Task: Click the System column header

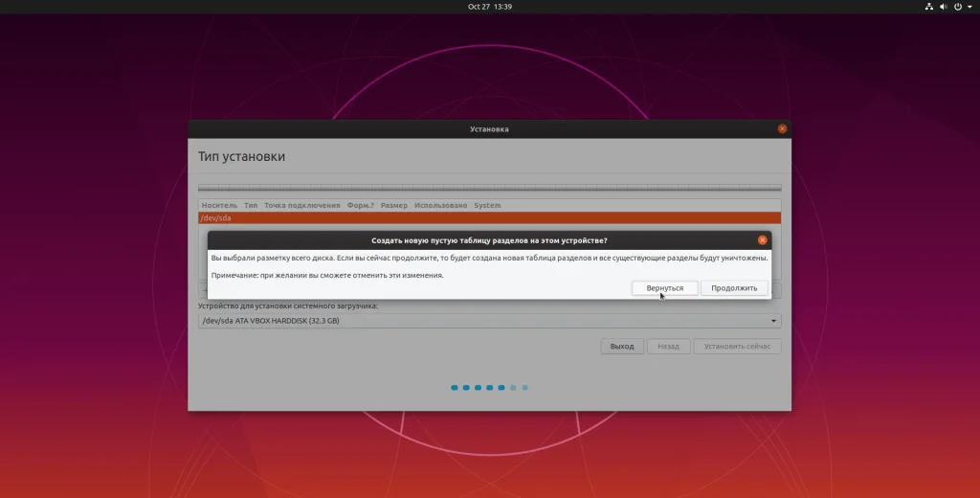Action: coord(487,205)
